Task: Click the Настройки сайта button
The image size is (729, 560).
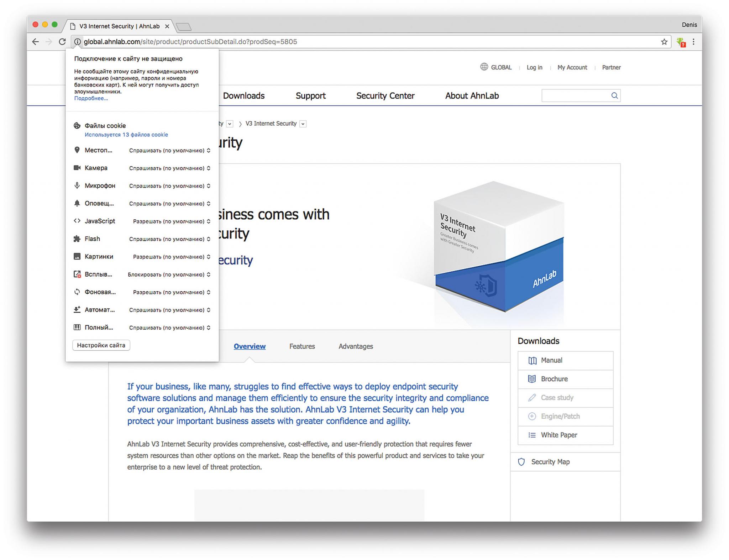Action: [101, 345]
